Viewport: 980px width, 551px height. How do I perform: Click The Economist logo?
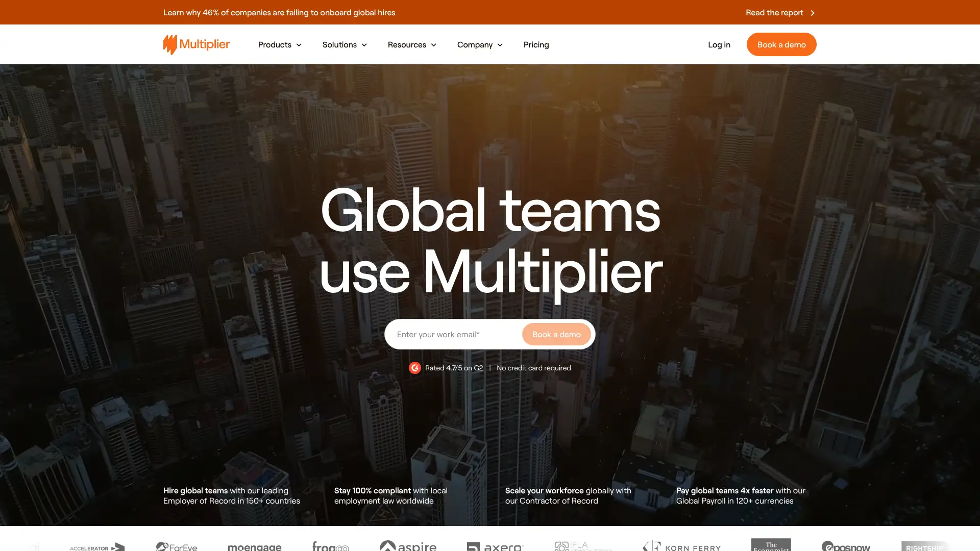(771, 544)
